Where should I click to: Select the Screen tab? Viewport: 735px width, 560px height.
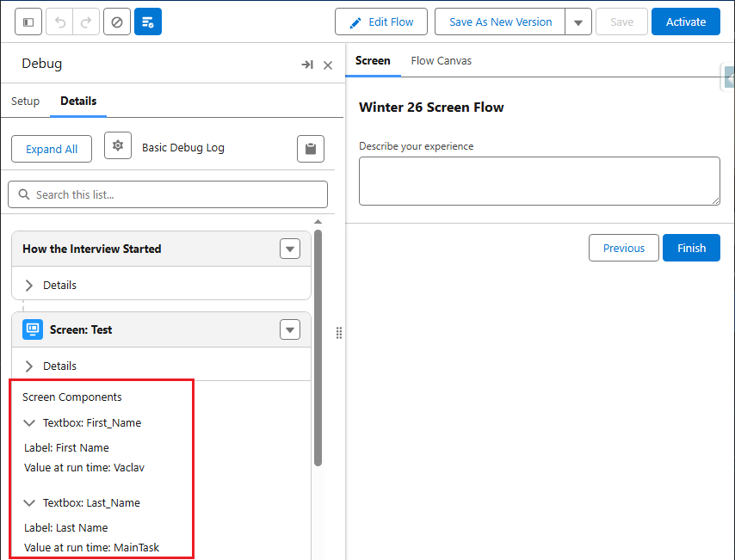click(373, 61)
